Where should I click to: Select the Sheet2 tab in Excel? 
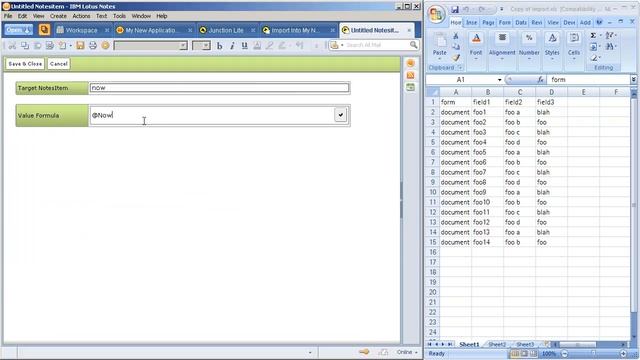497,344
